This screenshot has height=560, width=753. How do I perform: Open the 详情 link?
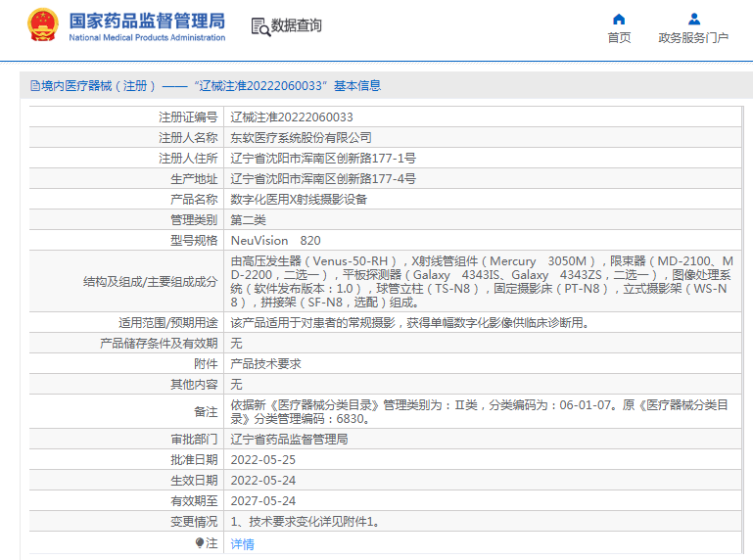tap(243, 544)
